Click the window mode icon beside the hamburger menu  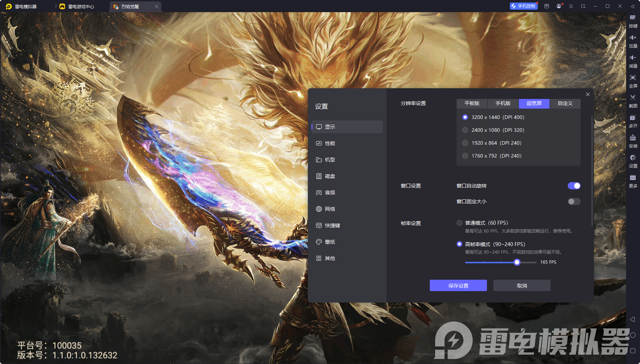[x=583, y=6]
